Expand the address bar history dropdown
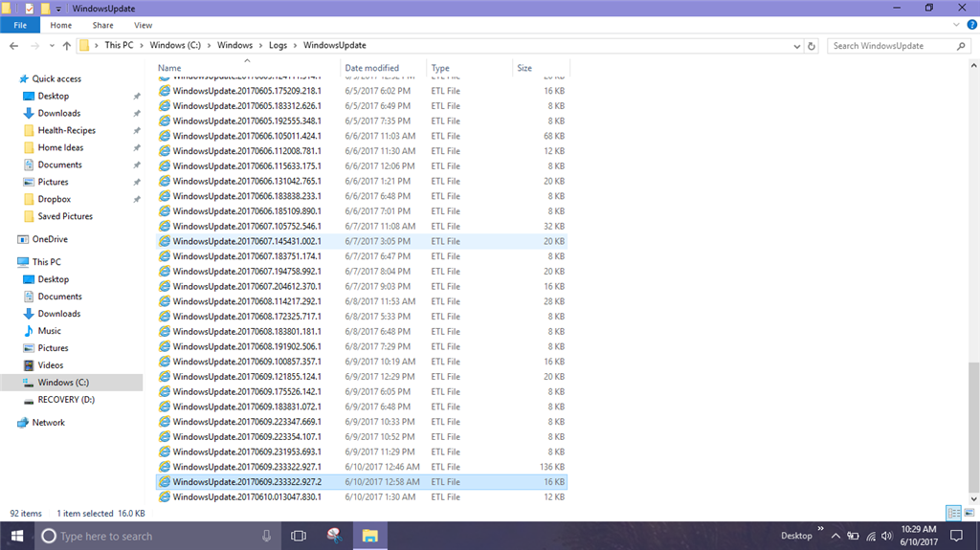This screenshot has height=550, width=980. [x=797, y=46]
